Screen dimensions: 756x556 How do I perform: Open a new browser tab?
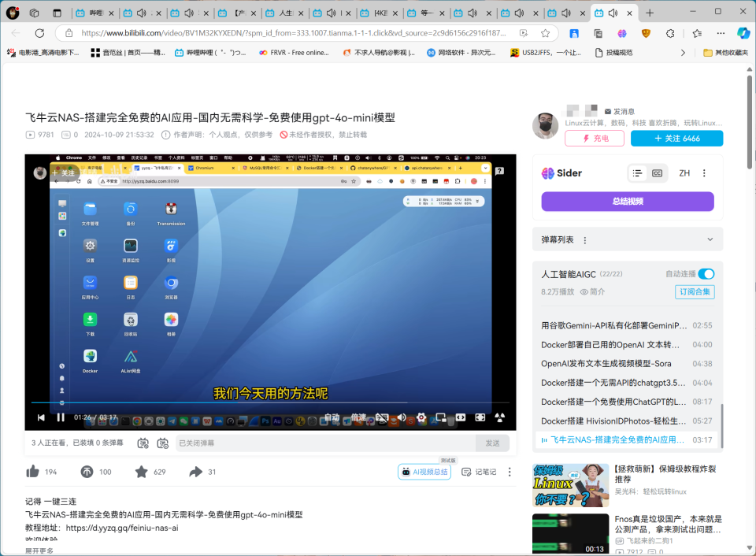pos(650,13)
